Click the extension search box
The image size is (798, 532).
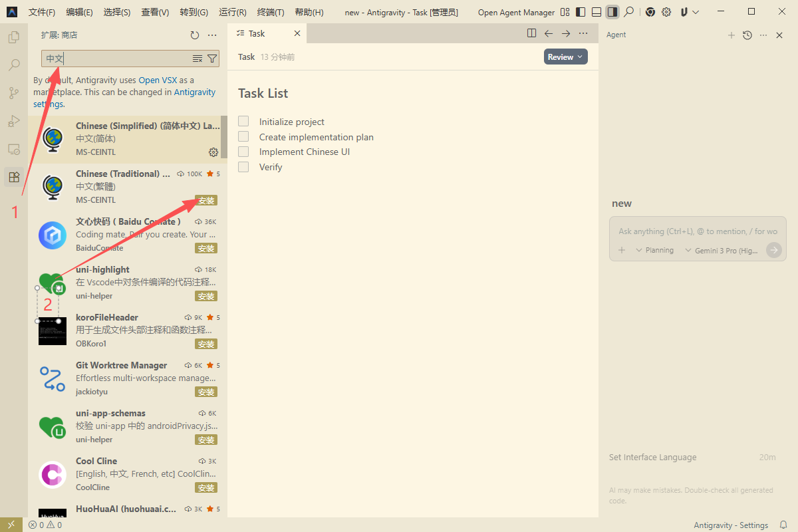[x=116, y=59]
